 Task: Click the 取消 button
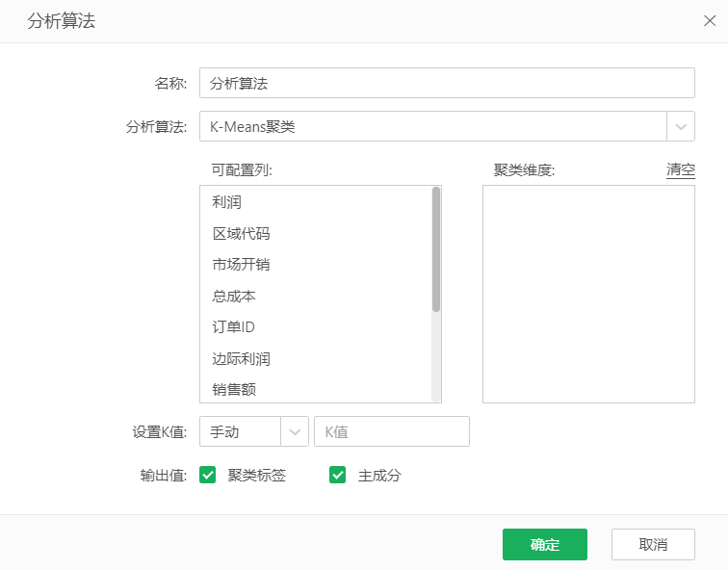pyautogui.click(x=653, y=544)
